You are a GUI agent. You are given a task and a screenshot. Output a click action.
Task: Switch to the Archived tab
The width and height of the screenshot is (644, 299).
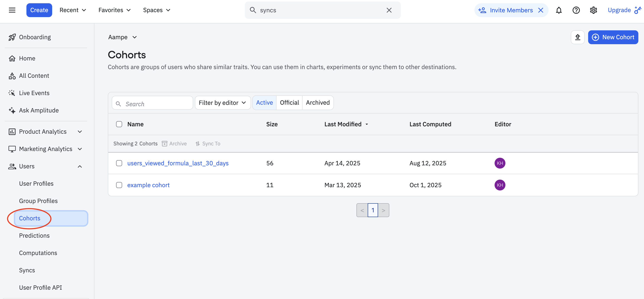coord(317,102)
